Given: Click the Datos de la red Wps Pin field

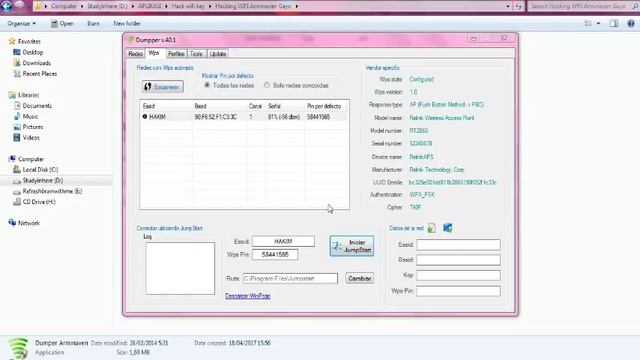Looking at the screenshot, I should (x=458, y=291).
